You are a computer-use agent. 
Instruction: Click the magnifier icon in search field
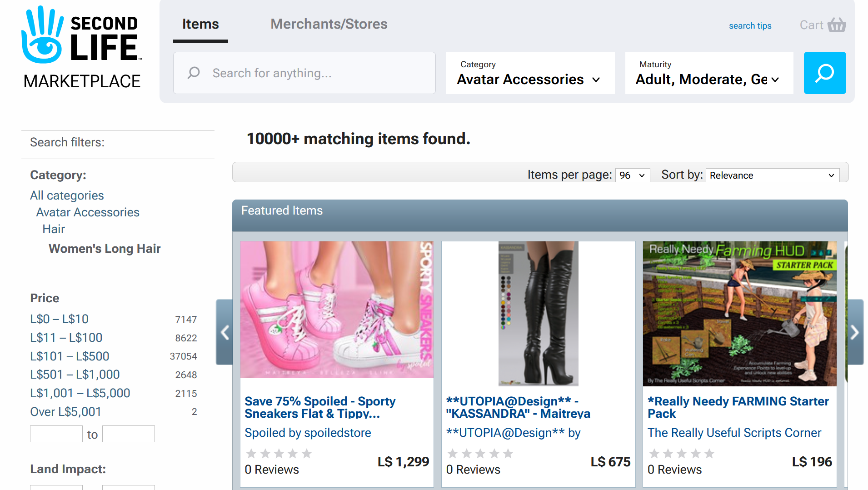194,73
